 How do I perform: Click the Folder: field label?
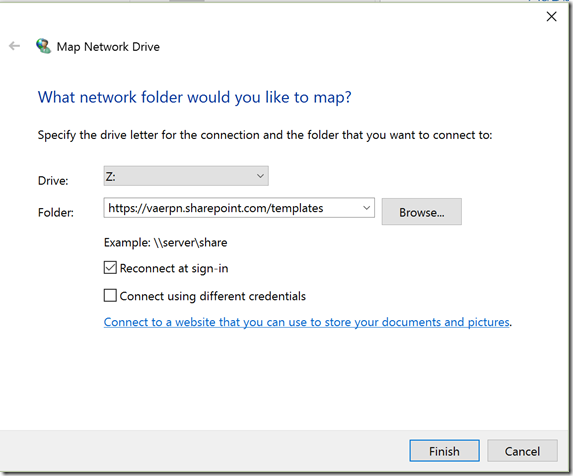click(x=56, y=212)
